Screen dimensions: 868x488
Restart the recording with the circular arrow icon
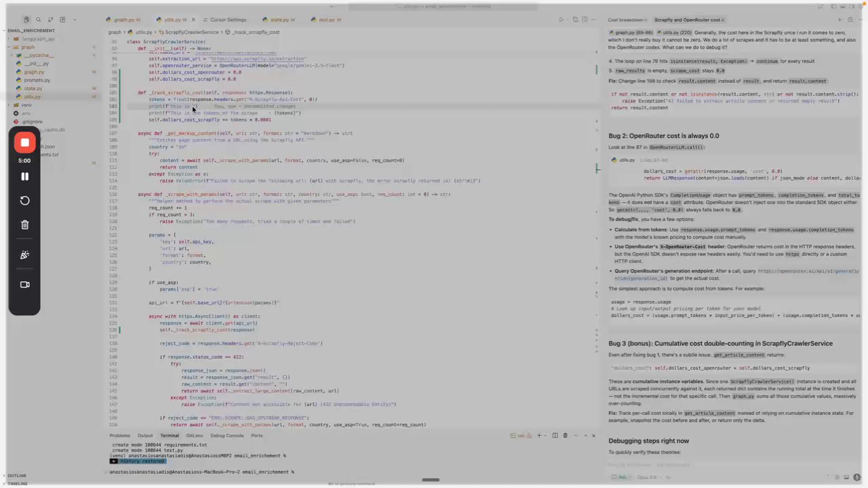[24, 201]
